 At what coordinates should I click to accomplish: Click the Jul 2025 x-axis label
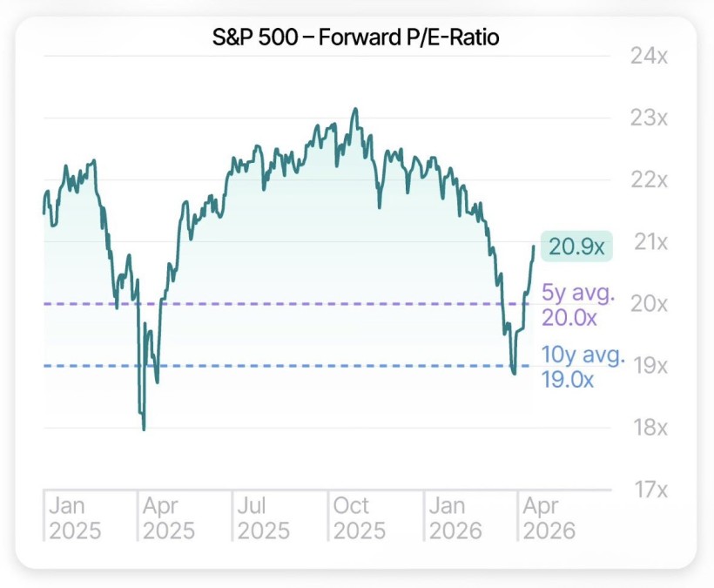(264, 517)
